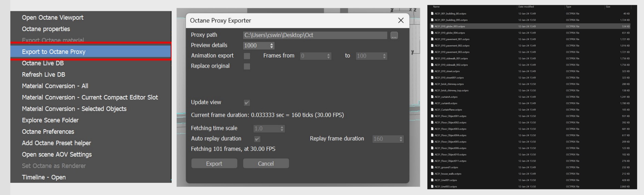Viewport: 644px width, 195px height.
Task: Click the file icon of AE31_Floor_Object003.octprx
Action: coord(432,129)
